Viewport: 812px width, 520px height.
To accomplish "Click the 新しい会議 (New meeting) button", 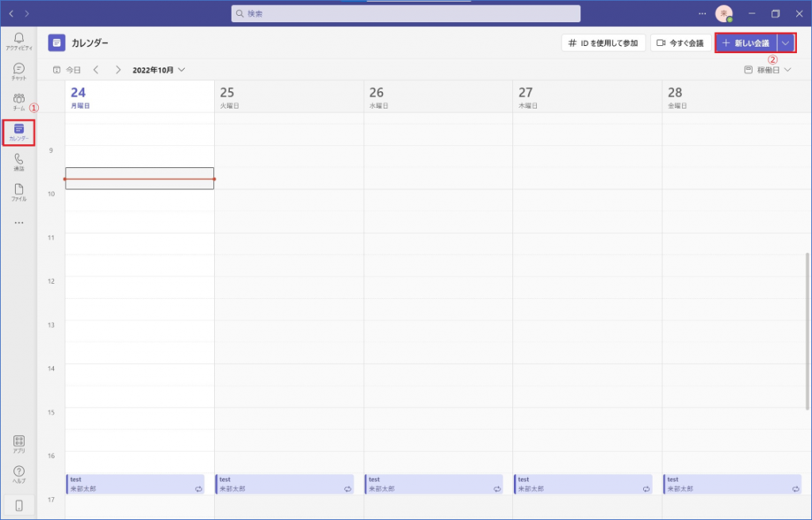I will [x=745, y=43].
